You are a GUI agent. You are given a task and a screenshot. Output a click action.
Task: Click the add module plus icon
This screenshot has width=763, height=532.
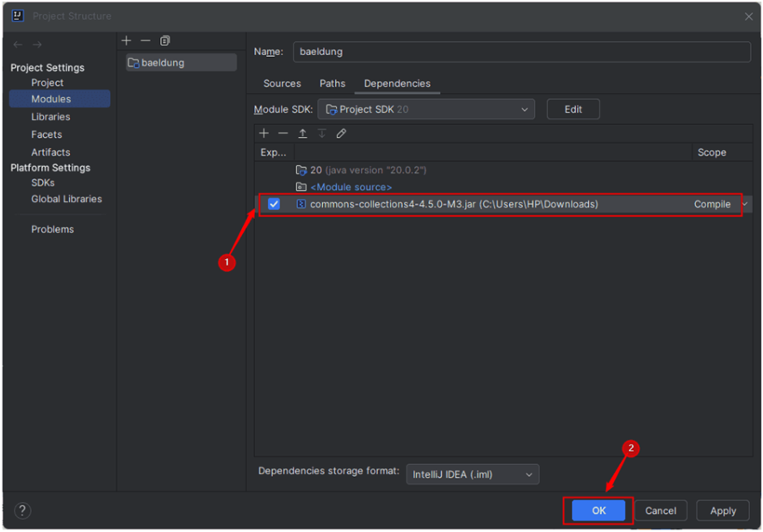(x=127, y=40)
